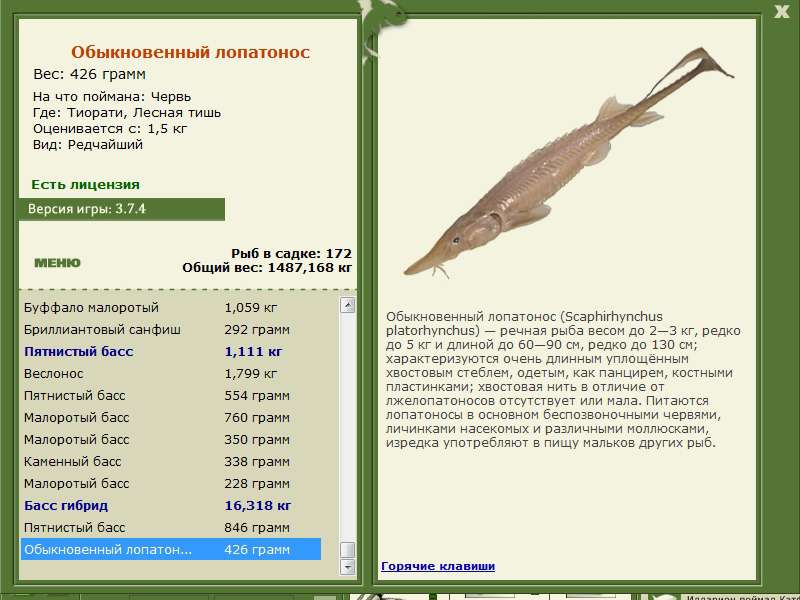The height and width of the screenshot is (600, 800).
Task: Select Малоротый басс 760 грамм
Action: pos(171,417)
